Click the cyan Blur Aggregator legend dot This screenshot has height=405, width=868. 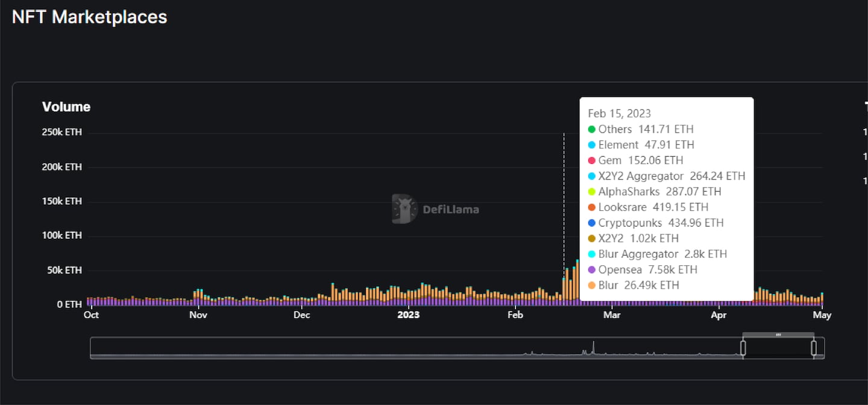591,254
